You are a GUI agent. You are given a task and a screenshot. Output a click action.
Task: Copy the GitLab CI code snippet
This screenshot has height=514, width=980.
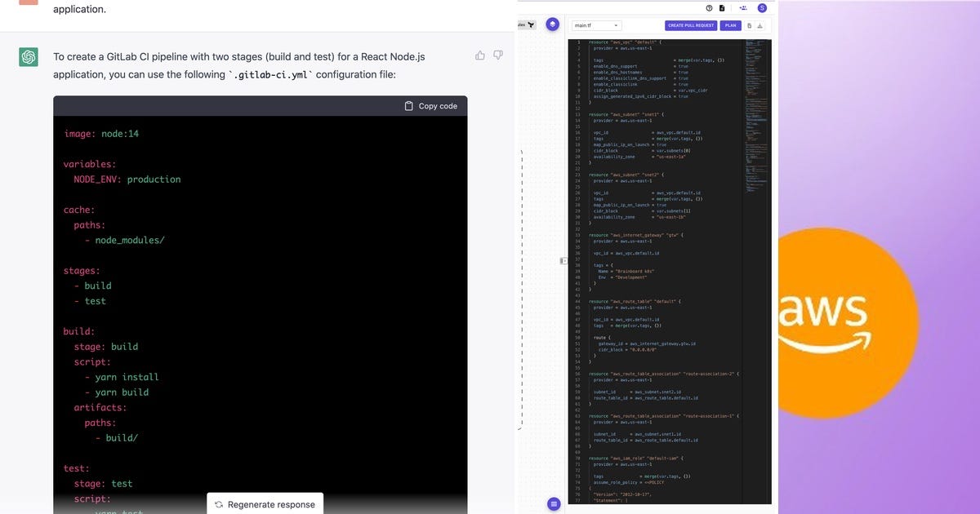[430, 105]
